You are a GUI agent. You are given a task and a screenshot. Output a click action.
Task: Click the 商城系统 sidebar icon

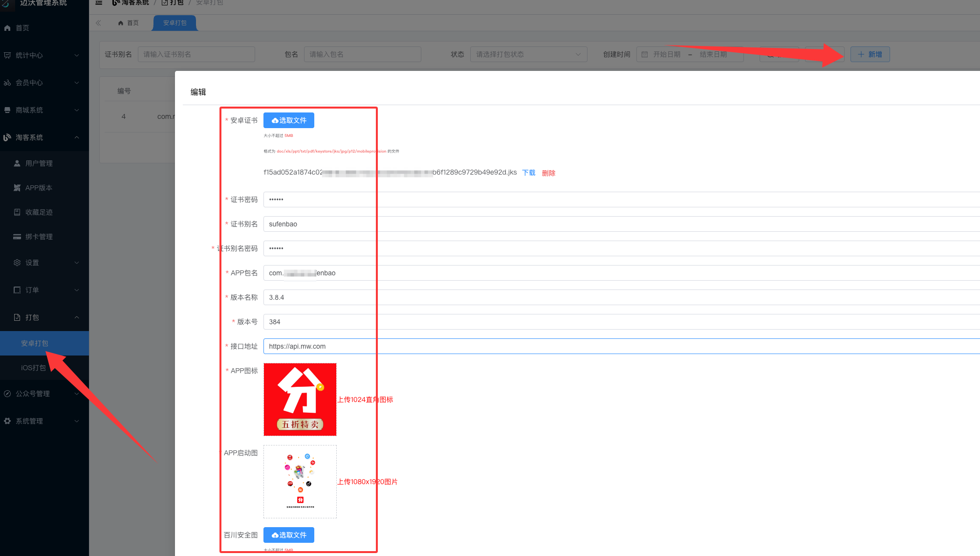tap(7, 110)
